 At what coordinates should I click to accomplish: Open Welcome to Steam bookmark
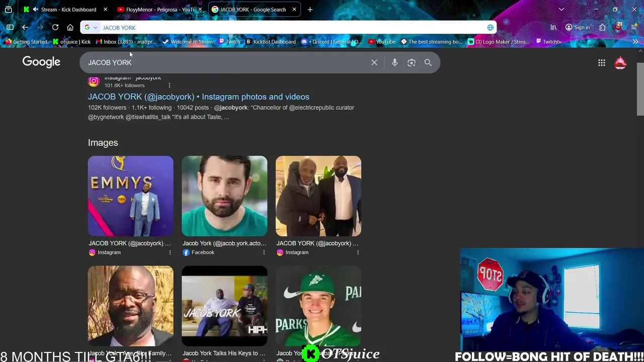point(187,42)
